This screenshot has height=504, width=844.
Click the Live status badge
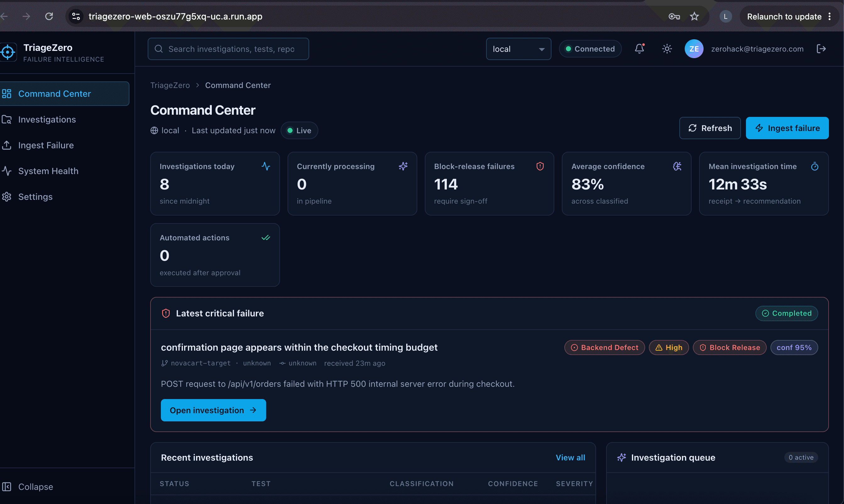299,130
